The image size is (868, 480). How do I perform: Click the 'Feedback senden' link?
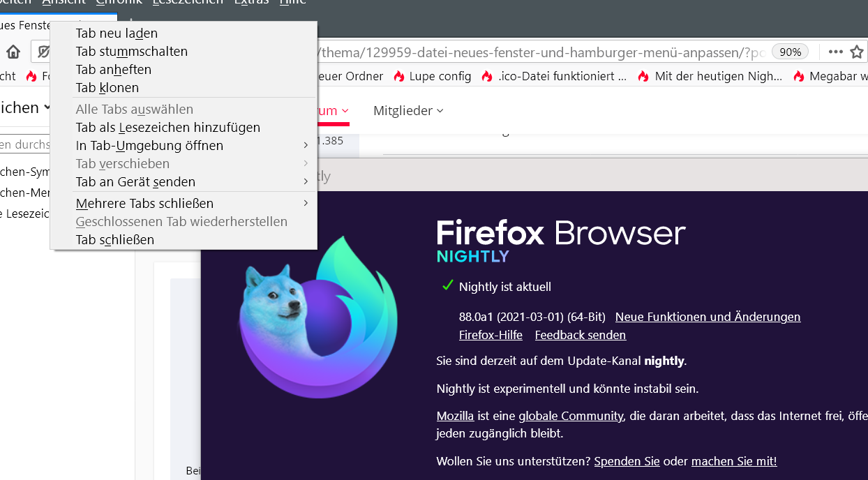[581, 335]
